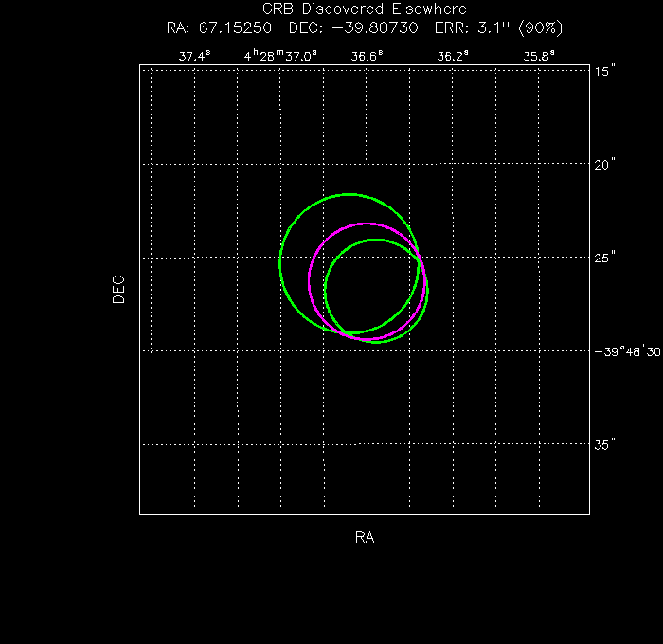Click the 20" DEC tick label
This screenshot has width=663, height=644.
(604, 165)
